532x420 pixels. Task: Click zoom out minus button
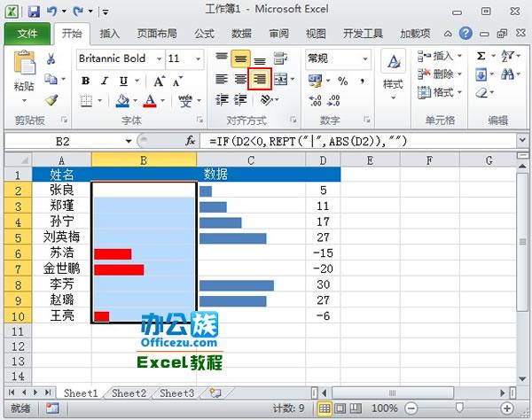[x=411, y=408]
